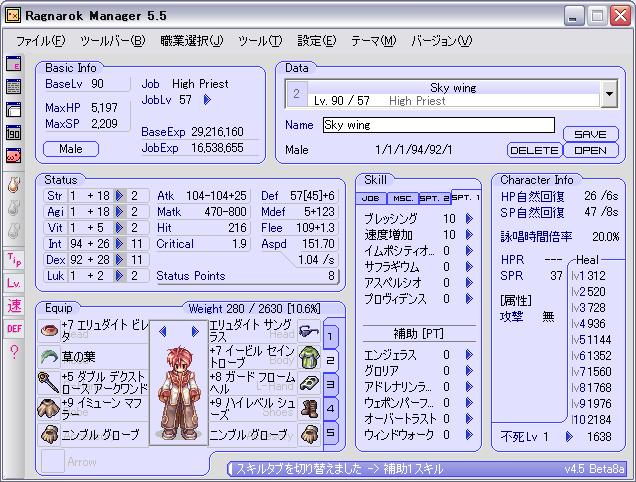Click the right Nimble Glove accessory icon
This screenshot has height=482, width=636.
pos(309,435)
